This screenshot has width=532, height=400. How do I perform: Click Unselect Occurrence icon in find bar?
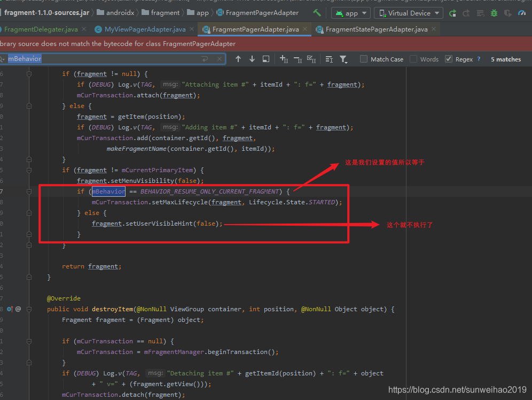click(x=298, y=59)
